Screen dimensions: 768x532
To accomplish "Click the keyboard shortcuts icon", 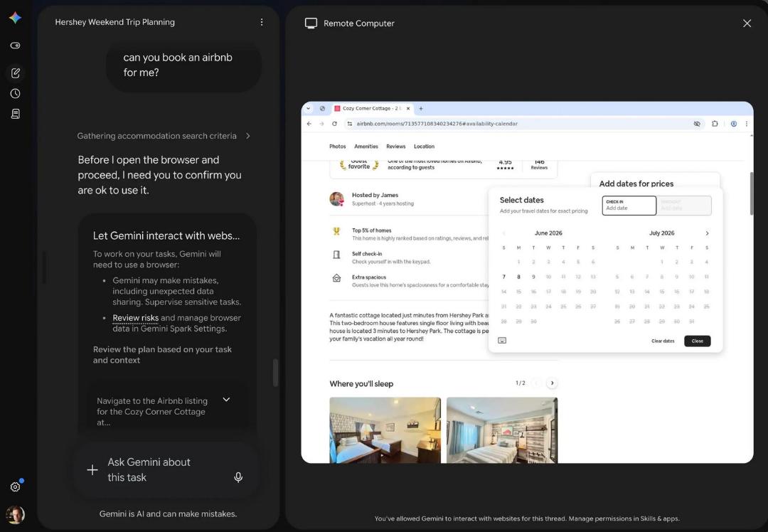I will click(502, 341).
